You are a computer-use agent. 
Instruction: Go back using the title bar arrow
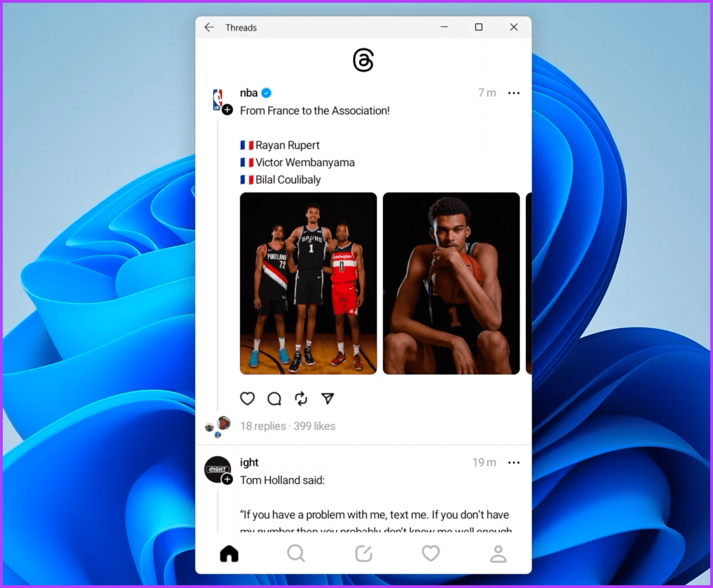coord(209,27)
